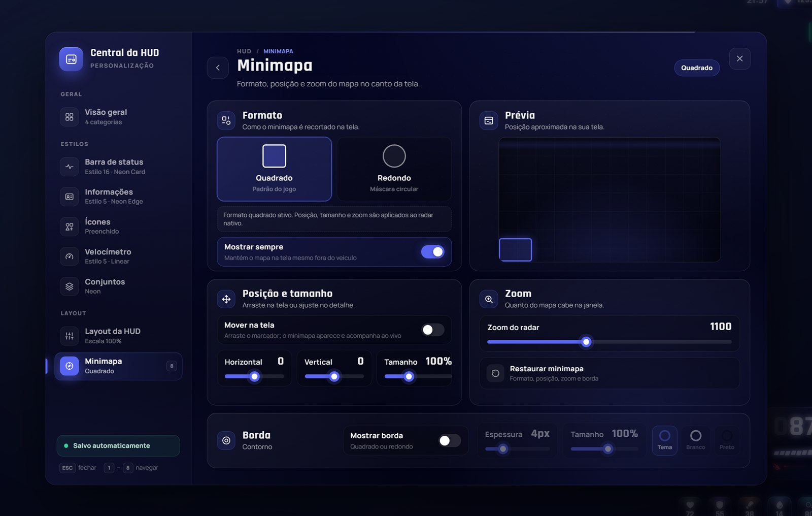The height and width of the screenshot is (516, 812).
Task: Click the Vertical value 0
Action: tap(360, 361)
